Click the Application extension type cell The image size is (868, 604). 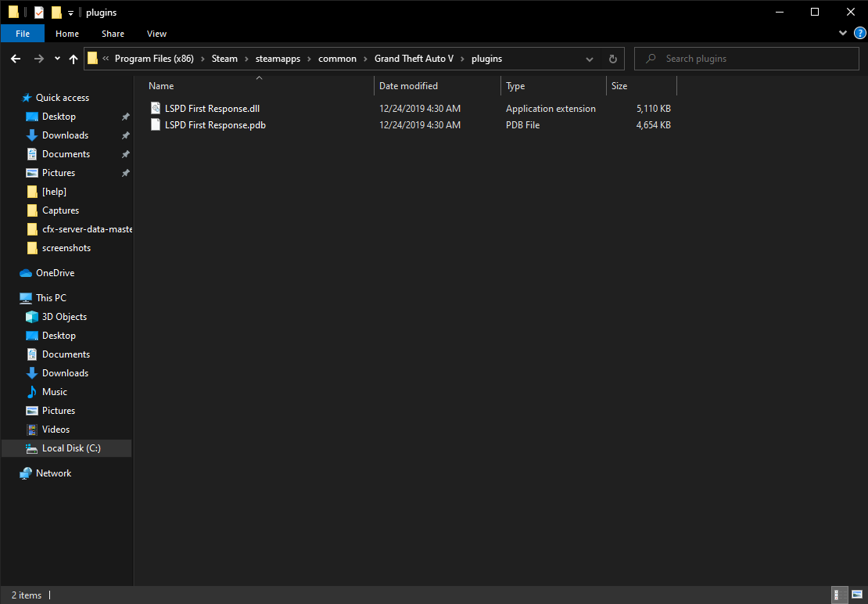(551, 109)
